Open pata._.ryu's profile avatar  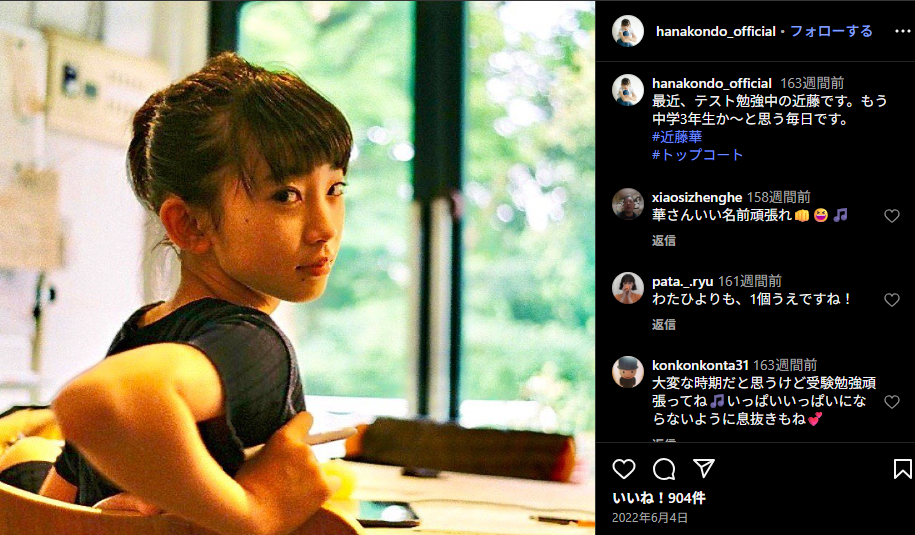pos(628,288)
